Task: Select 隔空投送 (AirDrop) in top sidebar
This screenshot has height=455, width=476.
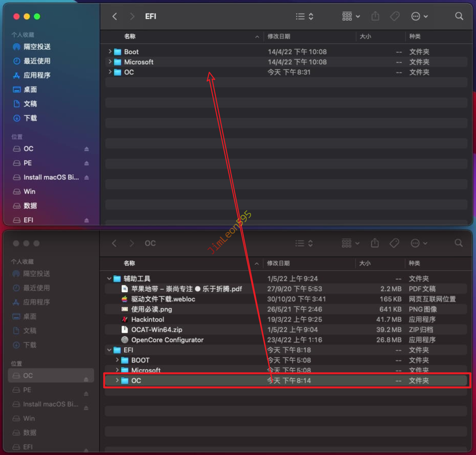Action: pyautogui.click(x=37, y=47)
